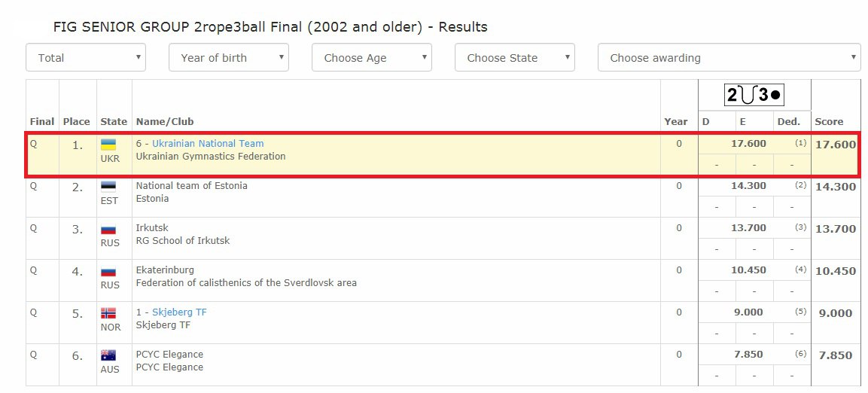Click the Norway flag icon
The width and height of the screenshot is (868, 393).
click(108, 313)
